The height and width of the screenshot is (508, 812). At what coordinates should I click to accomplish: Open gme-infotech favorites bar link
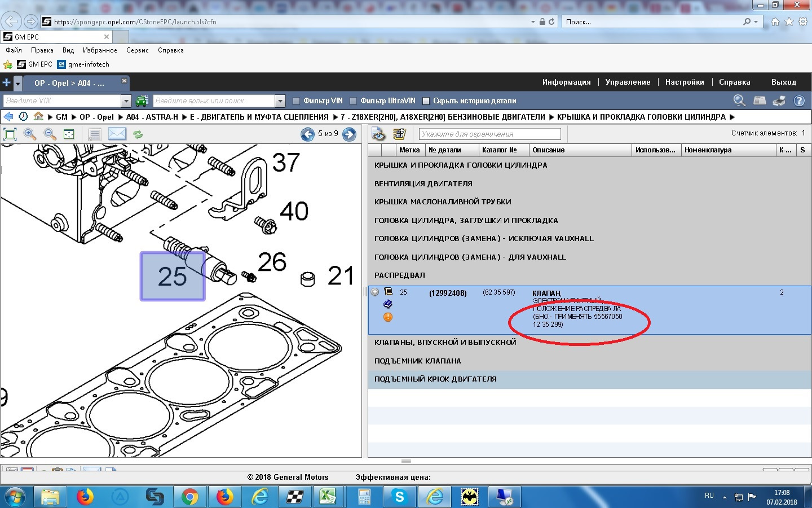(x=83, y=64)
